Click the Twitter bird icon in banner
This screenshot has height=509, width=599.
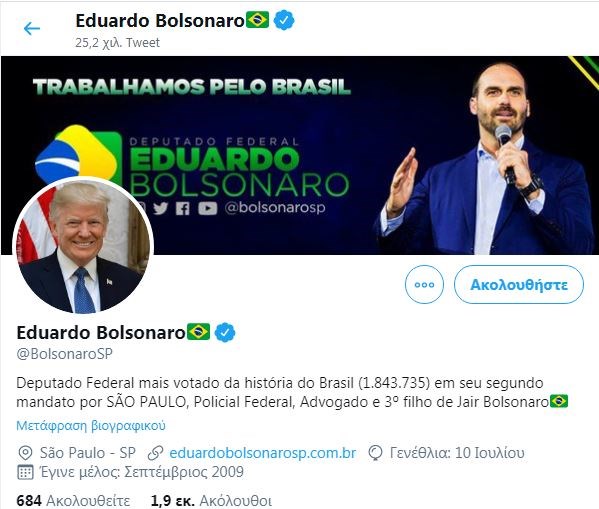[x=160, y=208]
